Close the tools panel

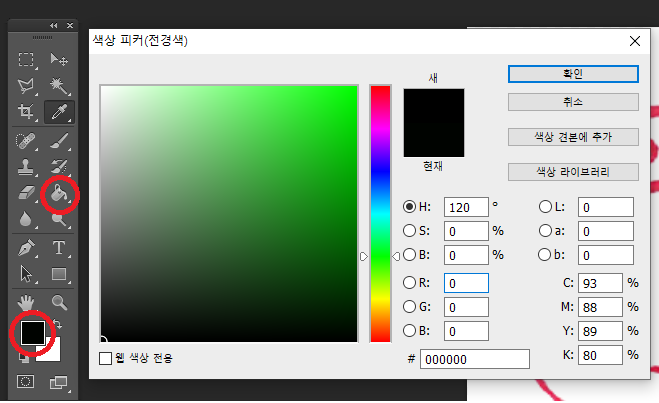[70, 26]
